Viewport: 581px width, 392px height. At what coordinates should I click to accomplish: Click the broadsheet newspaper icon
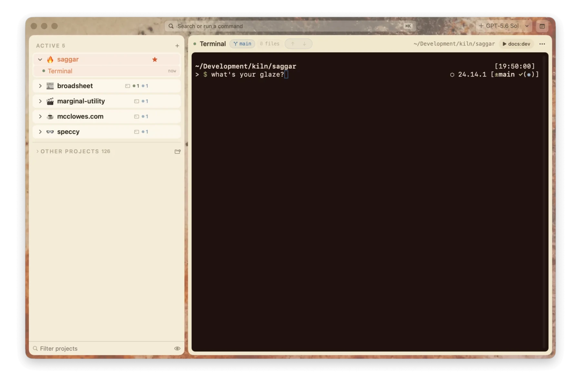(x=50, y=86)
